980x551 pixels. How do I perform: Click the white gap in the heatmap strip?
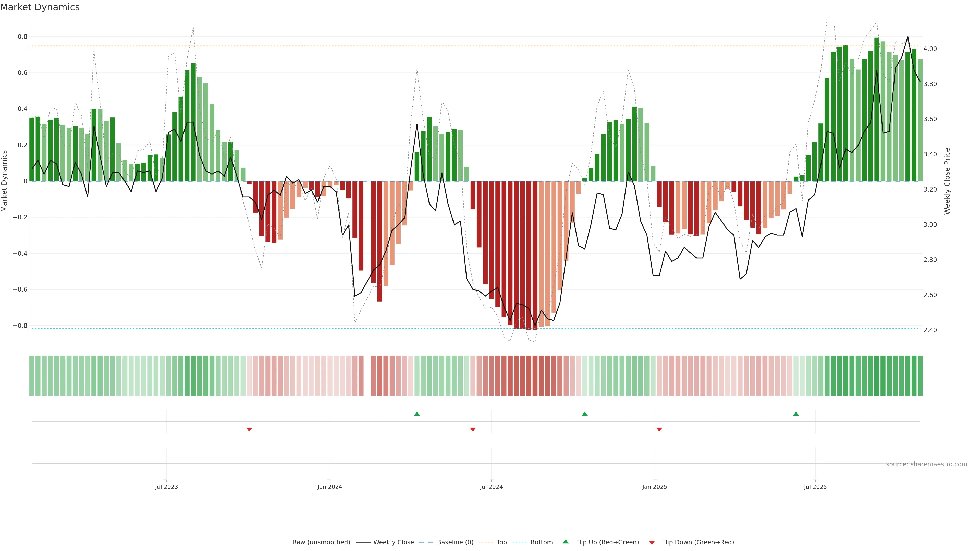tap(367, 376)
